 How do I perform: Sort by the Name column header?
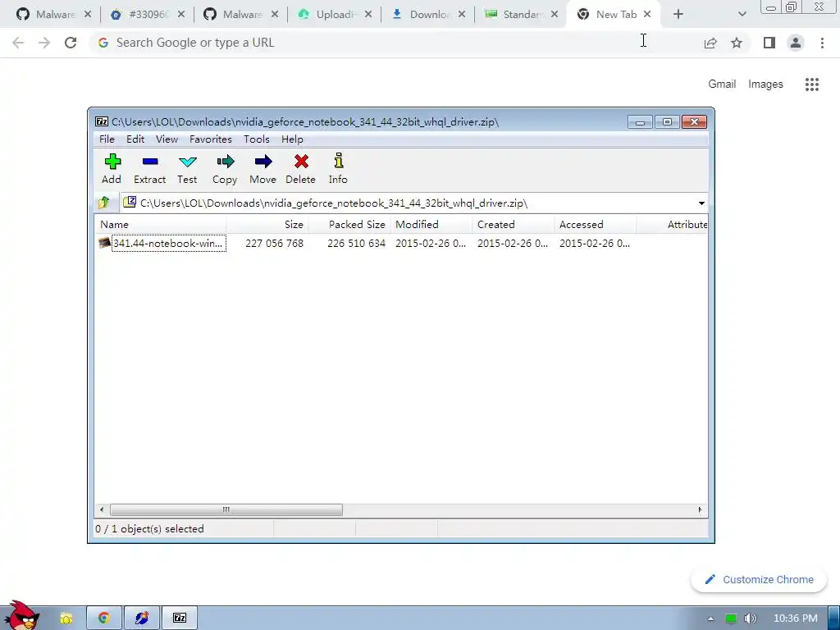tap(161, 225)
